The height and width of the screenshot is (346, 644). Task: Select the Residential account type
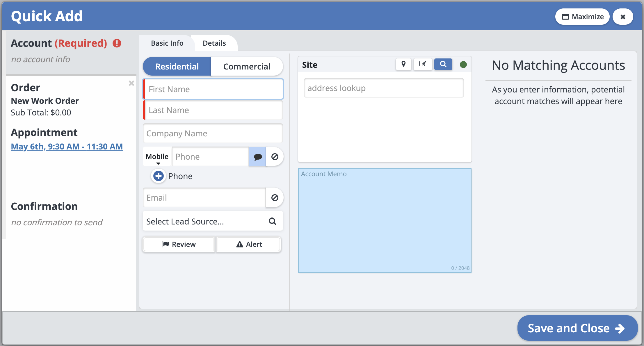click(x=177, y=67)
